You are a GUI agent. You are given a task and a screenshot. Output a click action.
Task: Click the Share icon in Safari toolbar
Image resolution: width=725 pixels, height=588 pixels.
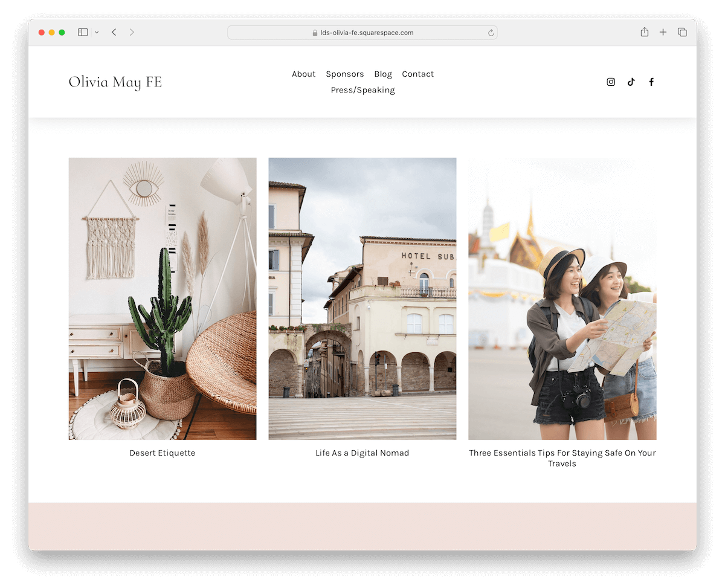click(644, 32)
